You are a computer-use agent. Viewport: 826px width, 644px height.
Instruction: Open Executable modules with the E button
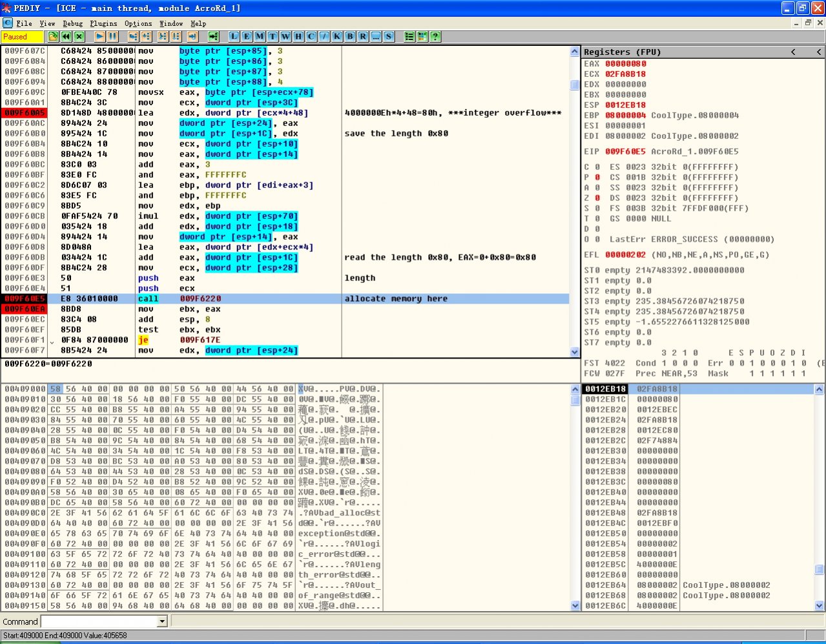pyautogui.click(x=247, y=37)
